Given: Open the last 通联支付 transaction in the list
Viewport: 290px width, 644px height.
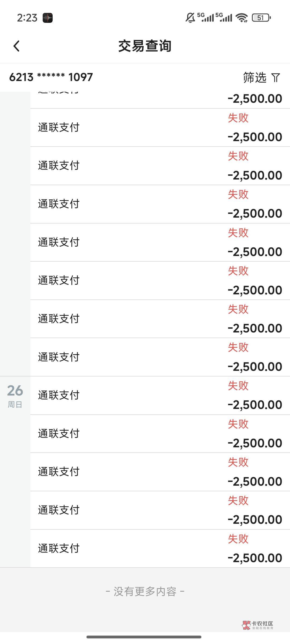Looking at the screenshot, I should click(x=160, y=548).
